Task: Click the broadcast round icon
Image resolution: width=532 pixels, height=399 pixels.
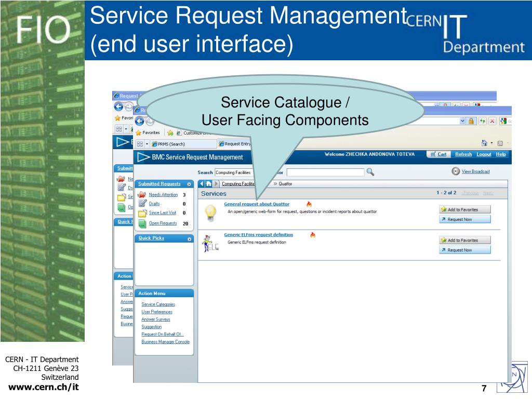Action: [456, 171]
